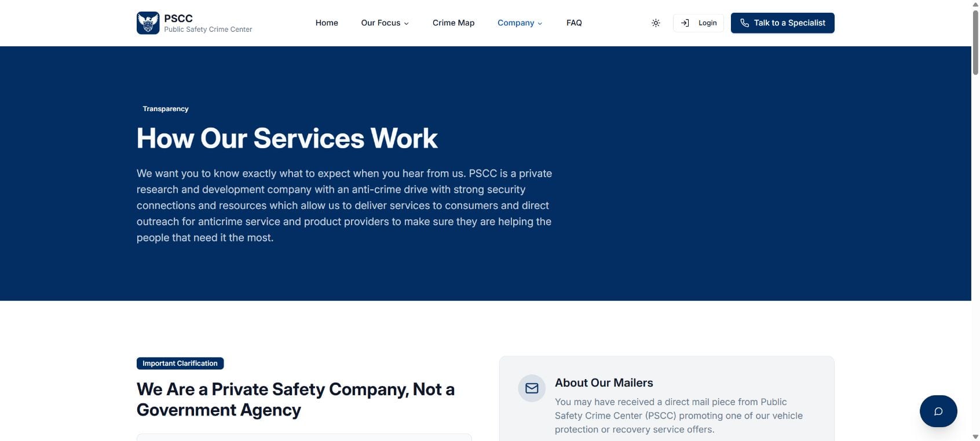980x441 pixels.
Task: Open the floating chat bubble icon
Action: (x=938, y=411)
